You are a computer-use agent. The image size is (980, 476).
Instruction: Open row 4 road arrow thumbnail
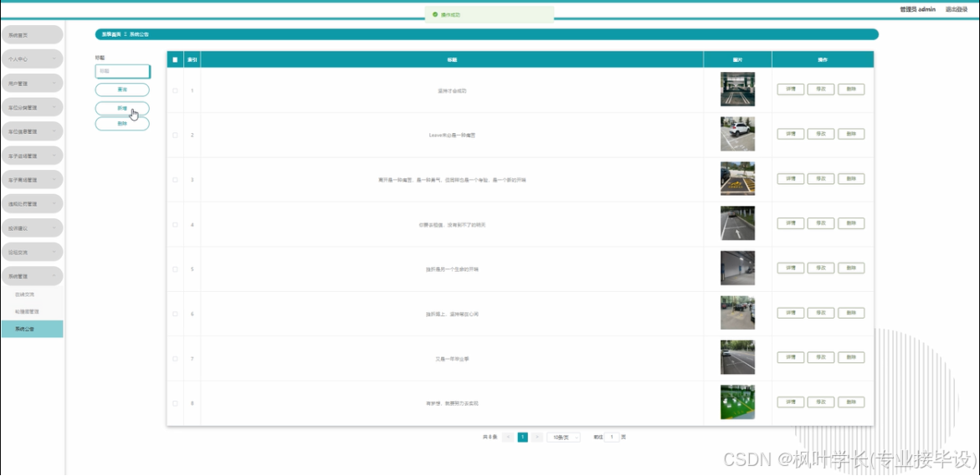point(737,223)
